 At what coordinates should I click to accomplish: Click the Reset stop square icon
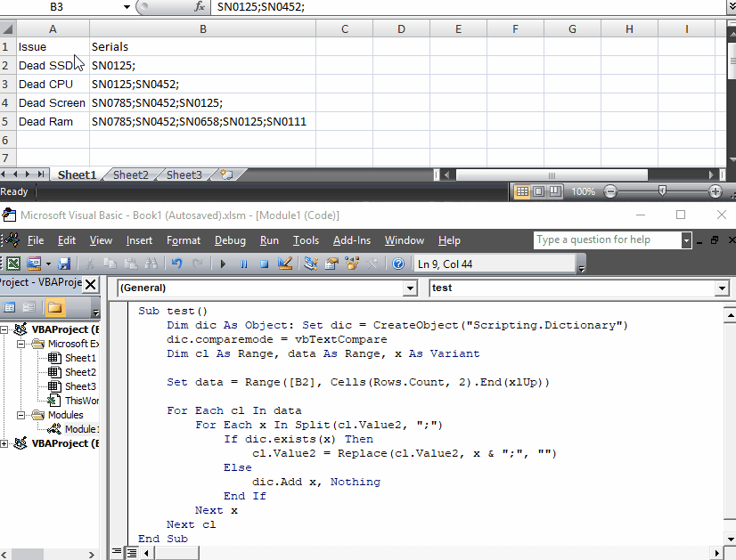(x=265, y=264)
